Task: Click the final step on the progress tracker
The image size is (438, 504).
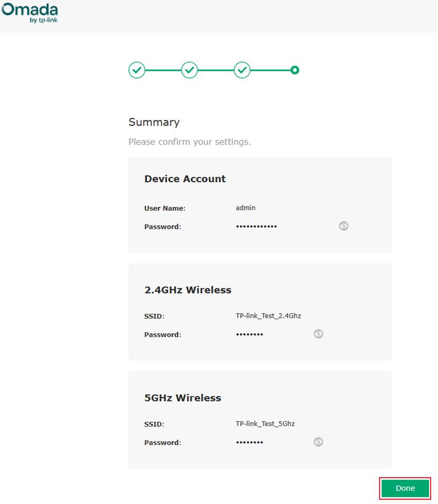Action: coord(295,70)
